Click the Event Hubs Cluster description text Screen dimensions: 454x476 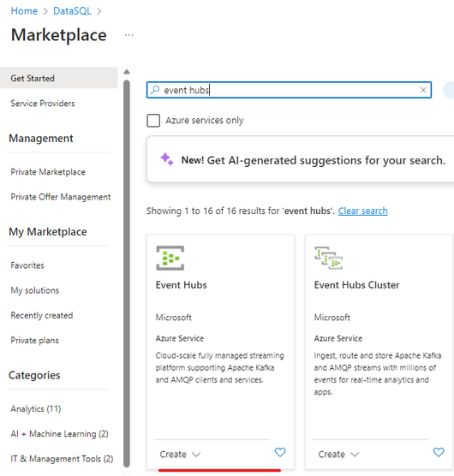378,373
